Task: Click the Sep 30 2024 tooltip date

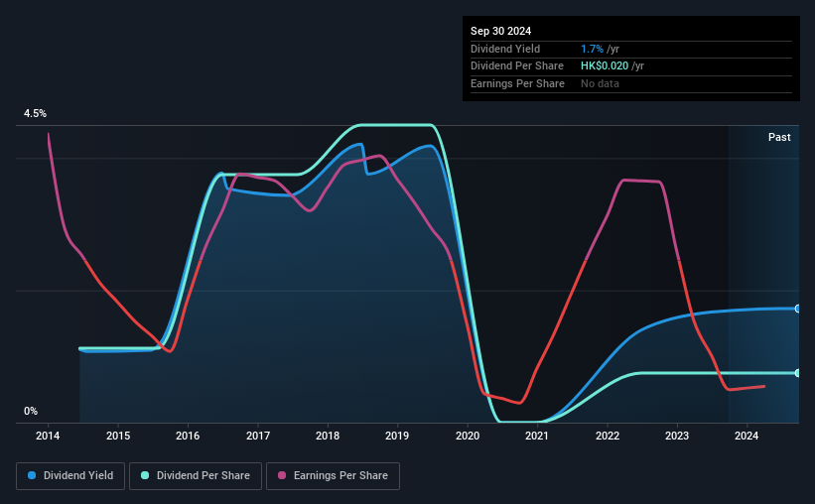Action: (x=500, y=31)
